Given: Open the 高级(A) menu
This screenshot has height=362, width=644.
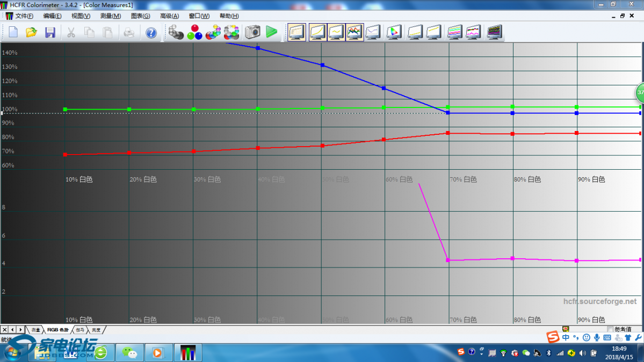Looking at the screenshot, I should tap(169, 16).
